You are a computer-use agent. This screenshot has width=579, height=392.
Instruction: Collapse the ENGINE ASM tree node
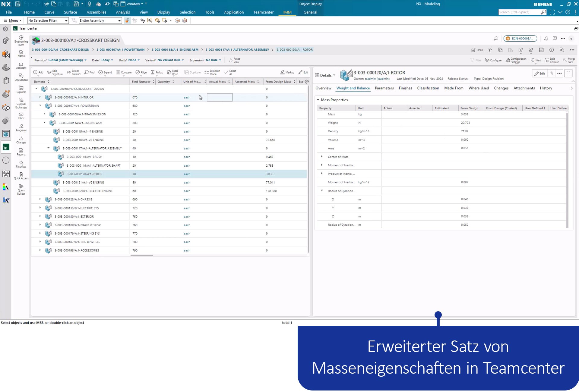coord(45,123)
